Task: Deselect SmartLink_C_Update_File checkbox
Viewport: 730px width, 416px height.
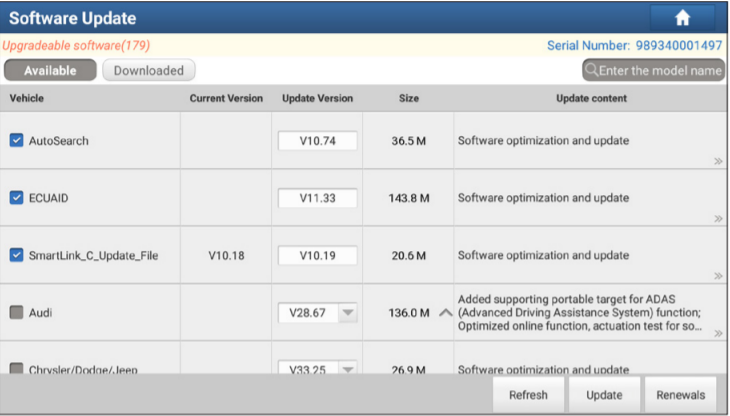Action: 16,255
